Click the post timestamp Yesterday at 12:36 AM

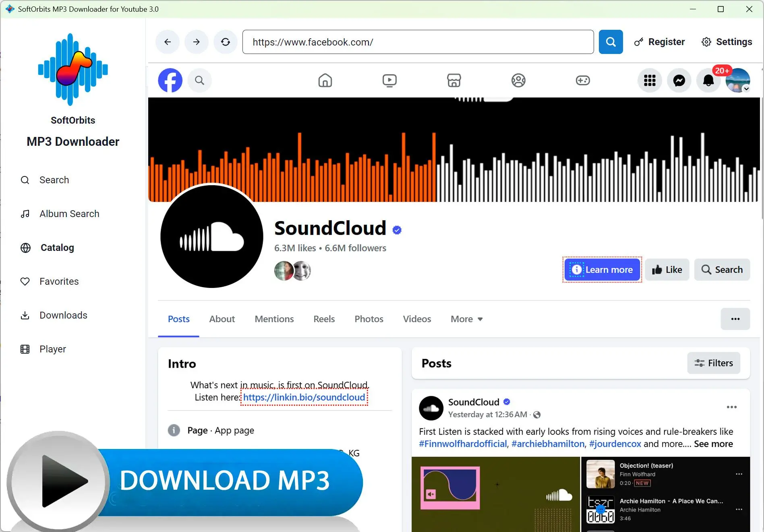click(488, 414)
